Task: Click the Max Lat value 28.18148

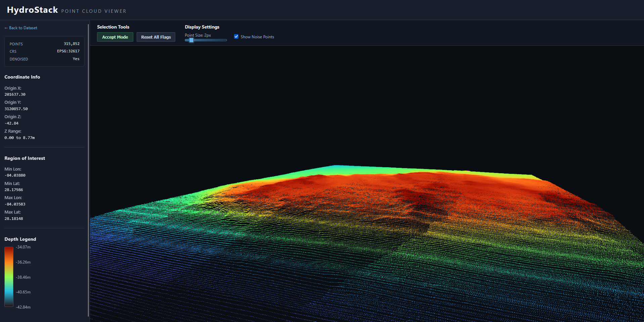Action: (13, 218)
